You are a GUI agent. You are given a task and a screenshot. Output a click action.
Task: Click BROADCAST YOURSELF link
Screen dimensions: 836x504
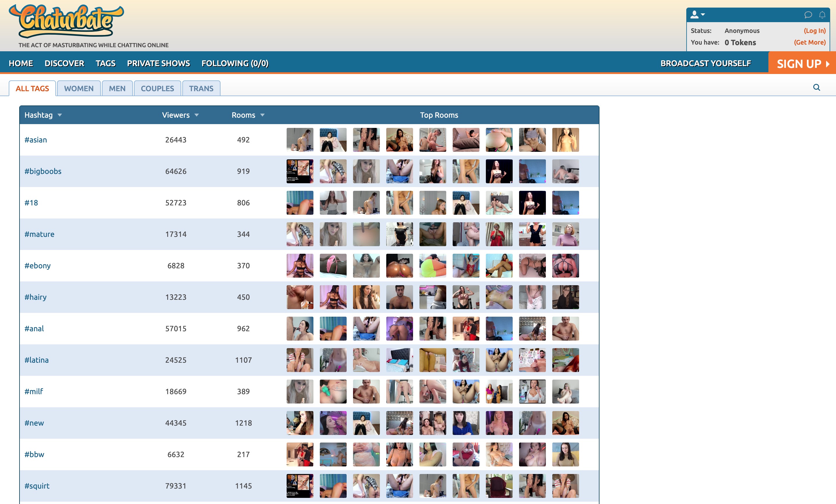[706, 64]
